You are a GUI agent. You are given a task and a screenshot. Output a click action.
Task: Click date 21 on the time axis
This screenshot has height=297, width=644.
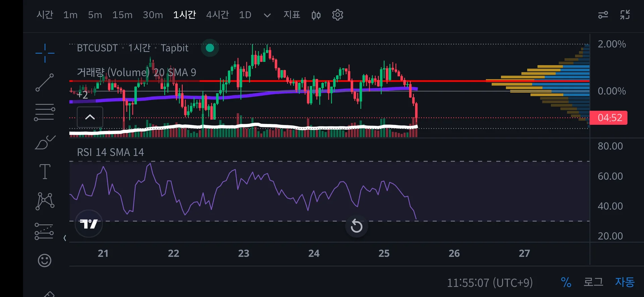[x=103, y=253]
